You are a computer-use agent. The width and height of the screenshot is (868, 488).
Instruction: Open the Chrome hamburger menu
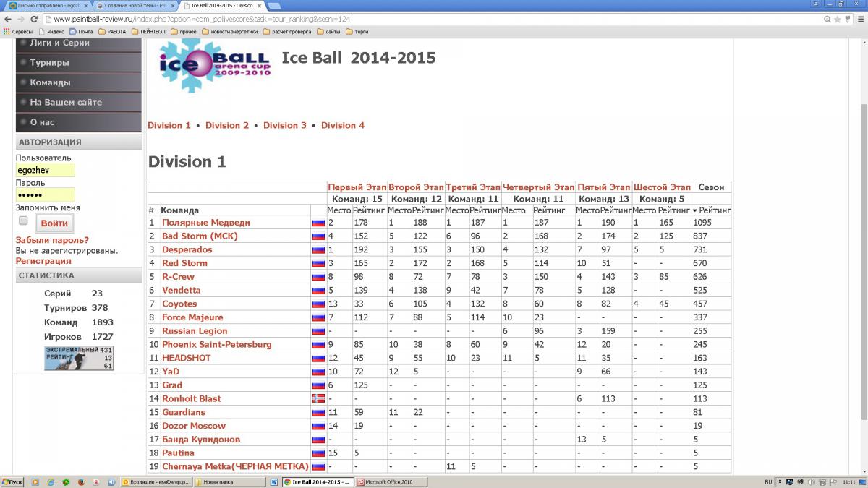point(859,20)
